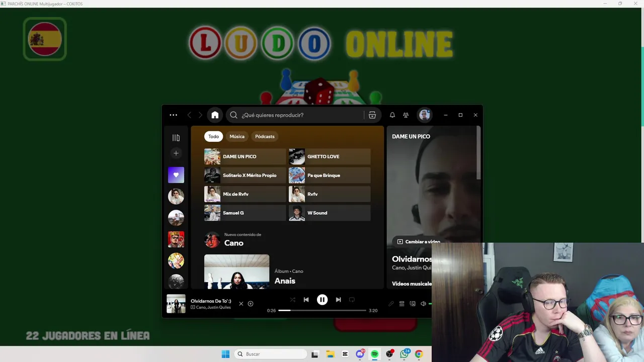
Task: Open the colorful cartoon cover in library sidebar
Action: coord(176,260)
